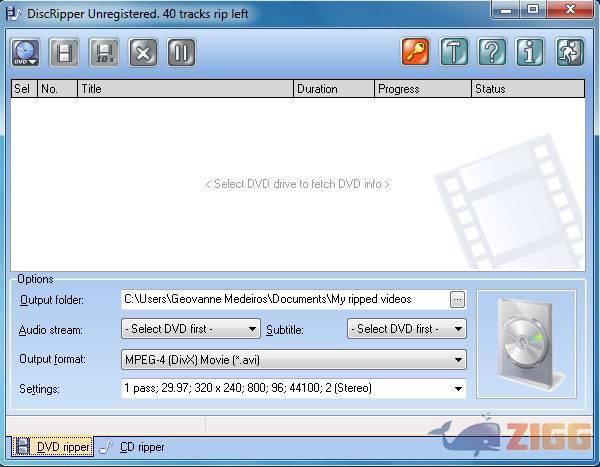Click the cancel ripping X icon

pyautogui.click(x=143, y=52)
